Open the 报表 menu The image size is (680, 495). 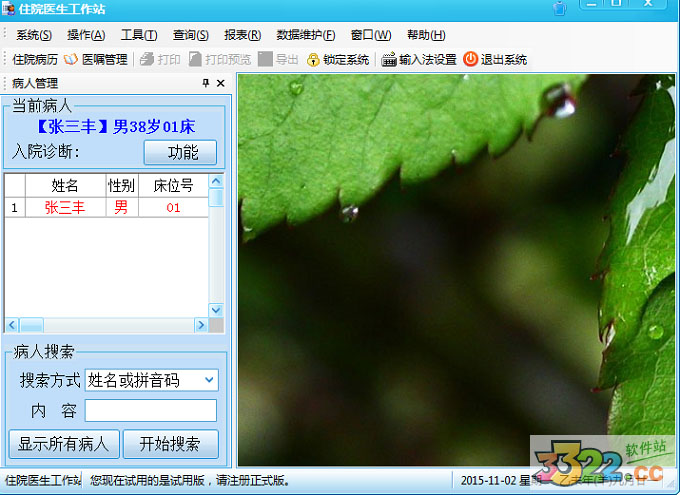pyautogui.click(x=242, y=35)
